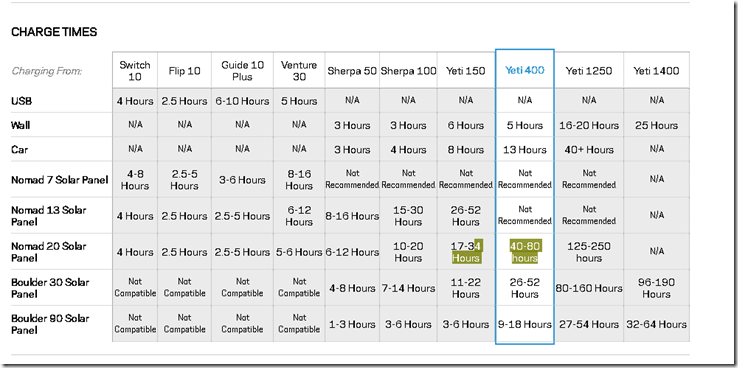Image resolution: width=738 pixels, height=368 pixels.
Task: Click the '9-18 Hours' cell
Action: (x=525, y=324)
